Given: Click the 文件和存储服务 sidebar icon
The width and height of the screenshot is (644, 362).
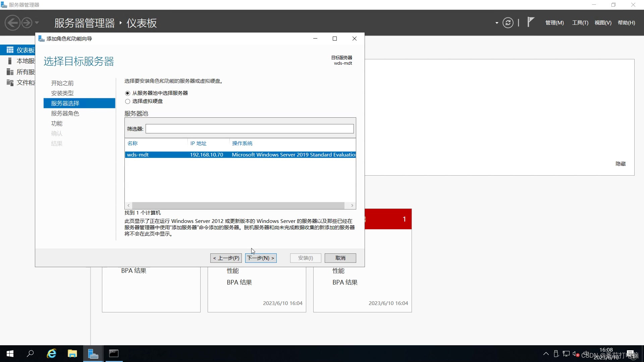Looking at the screenshot, I should click(10, 82).
